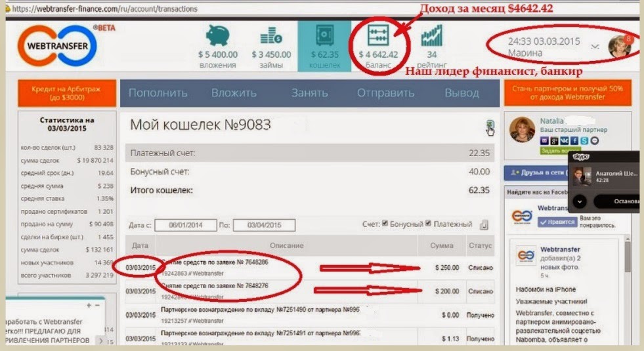Open the Webtransfer link in Facebook post

[560, 249]
